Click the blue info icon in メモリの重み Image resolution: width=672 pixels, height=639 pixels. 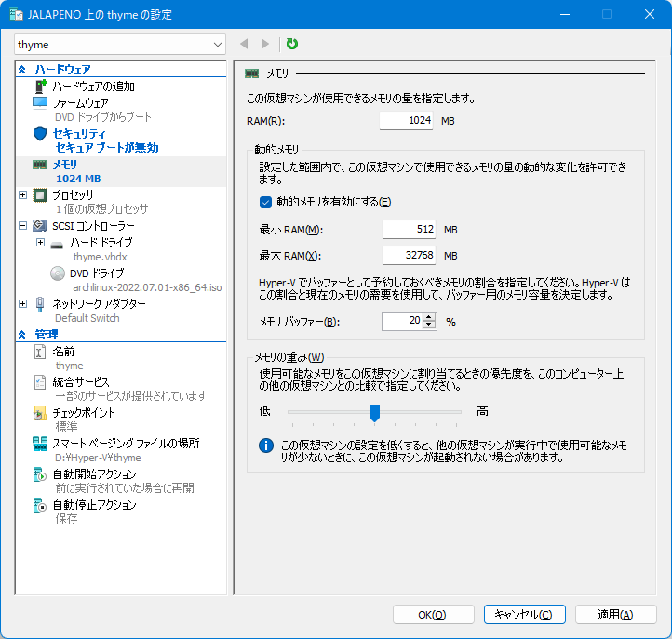coord(265,446)
